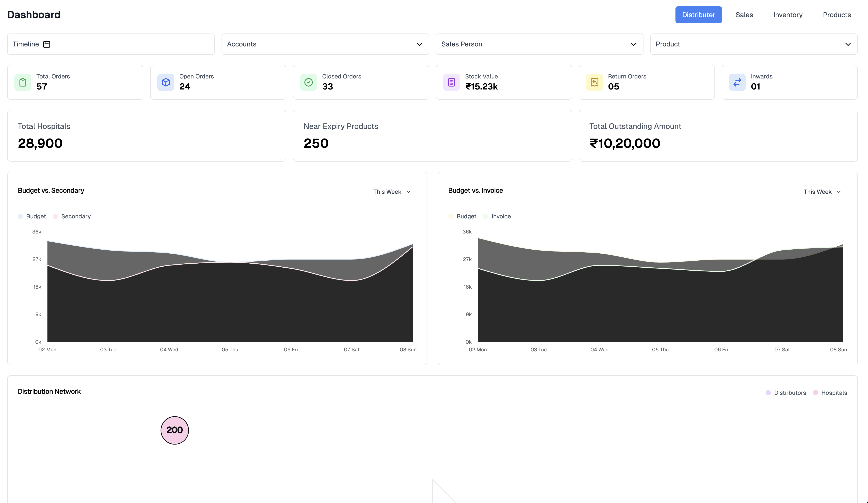Expand the Accounts dropdown
This screenshot has height=503, width=868.
(325, 44)
